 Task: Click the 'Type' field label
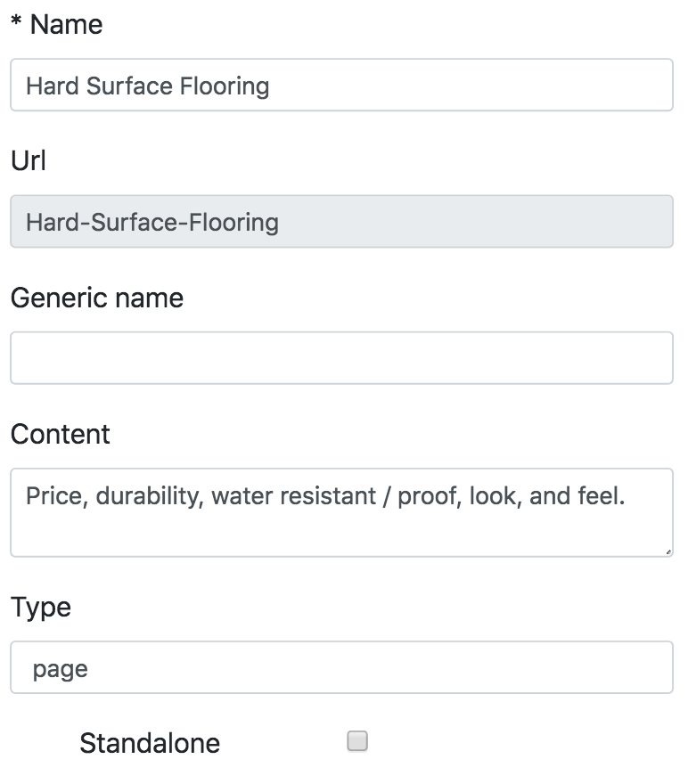[40, 607]
